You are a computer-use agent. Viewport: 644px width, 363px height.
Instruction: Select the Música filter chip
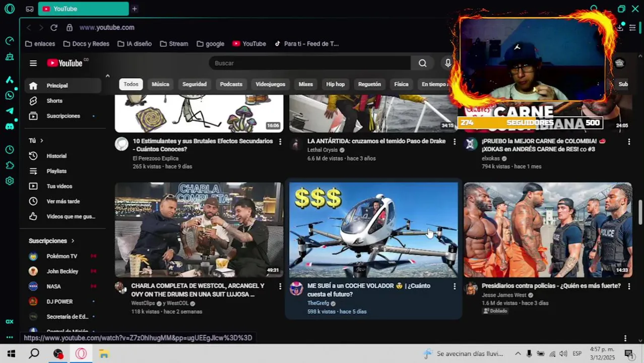(160, 84)
